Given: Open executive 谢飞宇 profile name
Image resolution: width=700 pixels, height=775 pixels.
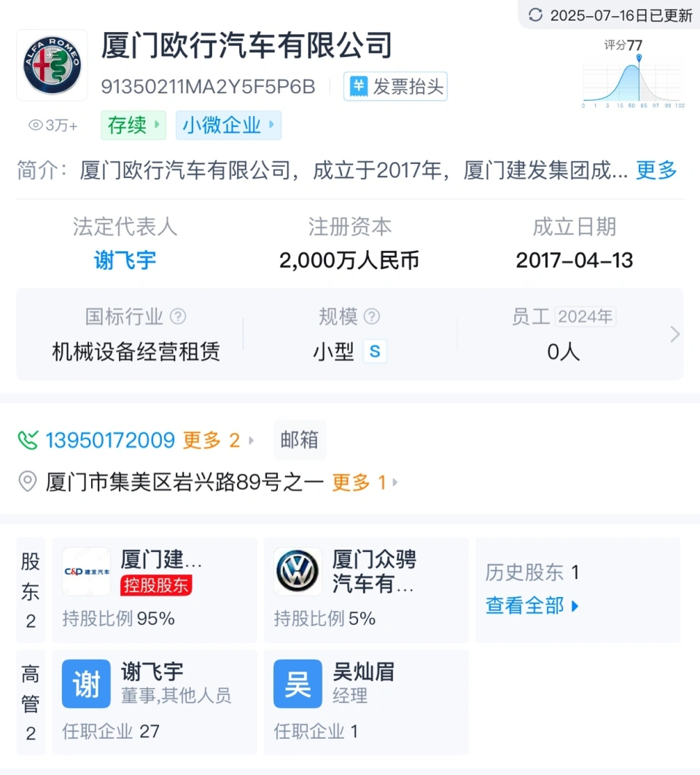Looking at the screenshot, I should tap(152, 671).
